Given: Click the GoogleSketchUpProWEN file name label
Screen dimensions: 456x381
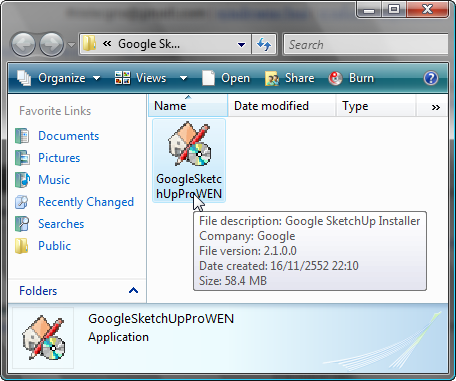Looking at the screenshot, I should click(189, 186).
